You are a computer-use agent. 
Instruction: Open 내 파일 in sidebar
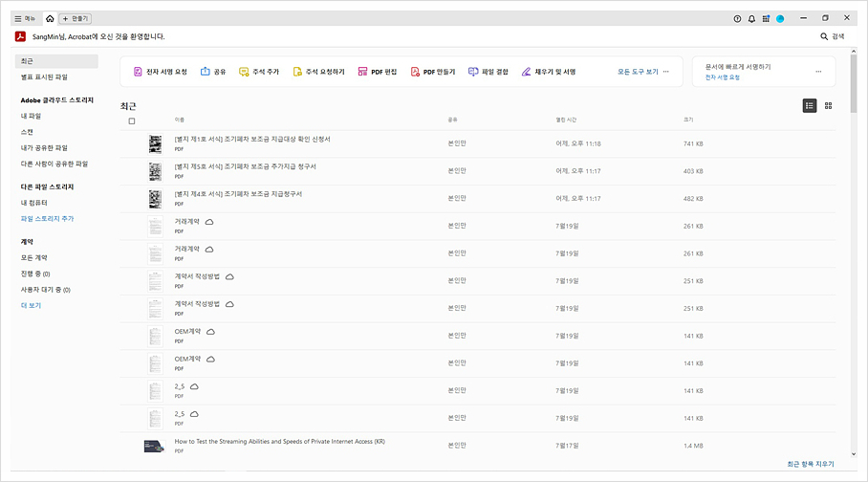point(31,117)
